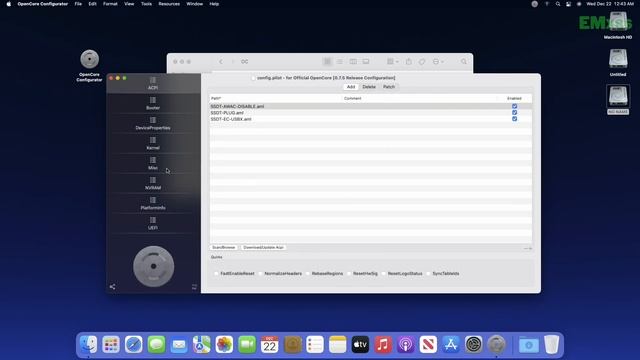
Task: Open the ACPI section in sidebar
Action: pos(153,83)
